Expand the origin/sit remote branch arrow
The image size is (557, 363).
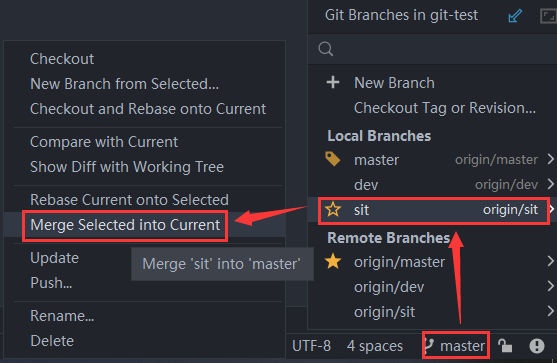pos(550,311)
